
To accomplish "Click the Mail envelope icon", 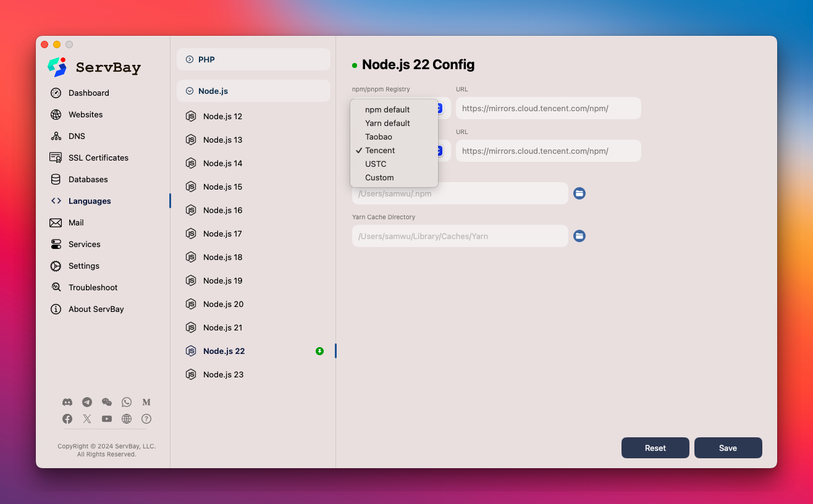I will 56,222.
